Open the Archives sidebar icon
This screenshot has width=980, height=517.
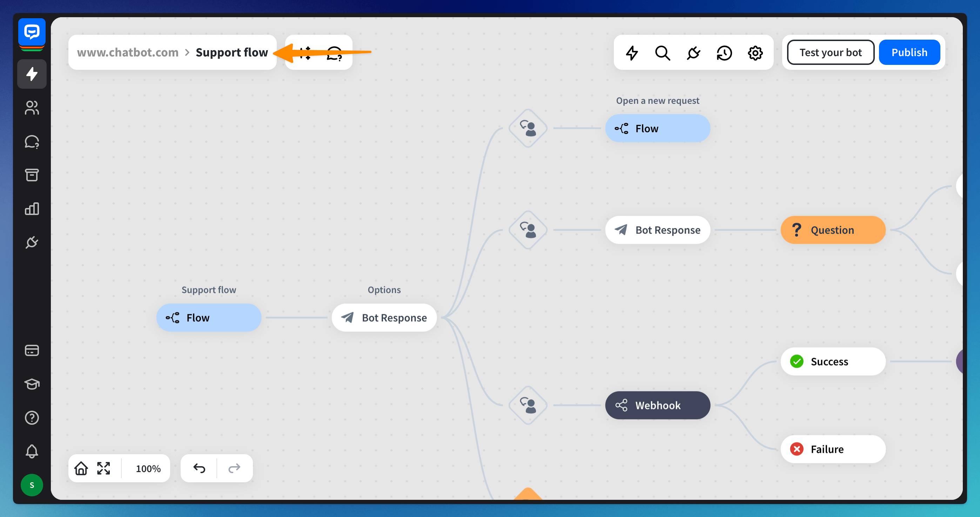[32, 175]
